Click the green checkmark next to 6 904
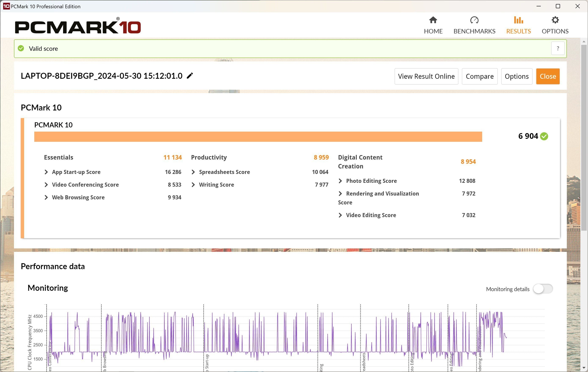This screenshot has height=372, width=588. (x=544, y=136)
